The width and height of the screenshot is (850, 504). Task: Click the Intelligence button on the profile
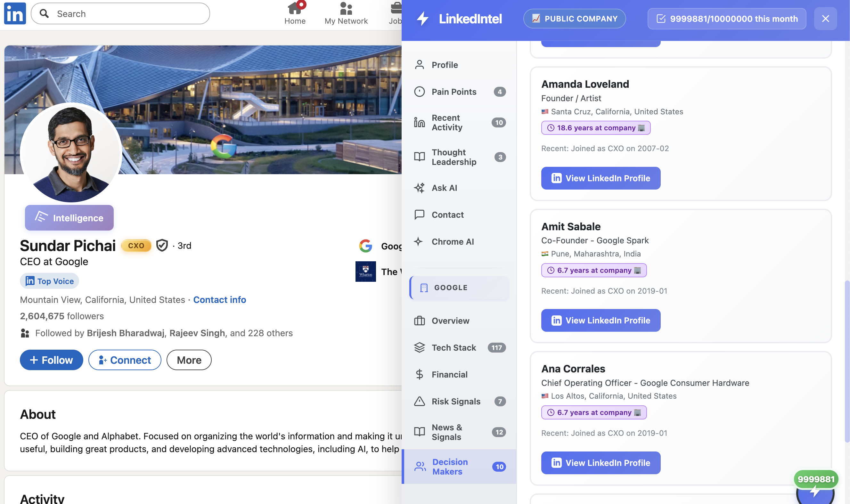[69, 218]
